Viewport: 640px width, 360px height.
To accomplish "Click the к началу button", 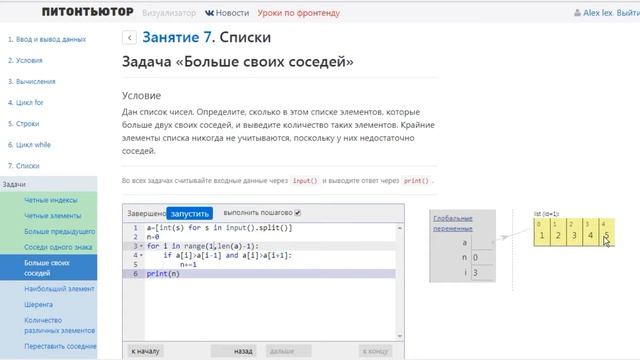I will (x=145, y=351).
